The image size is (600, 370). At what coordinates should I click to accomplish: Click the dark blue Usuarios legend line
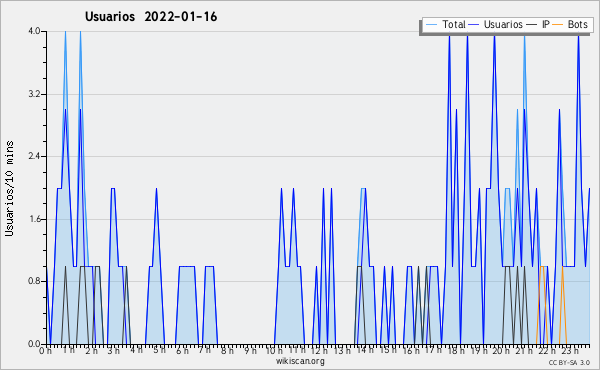(x=474, y=25)
